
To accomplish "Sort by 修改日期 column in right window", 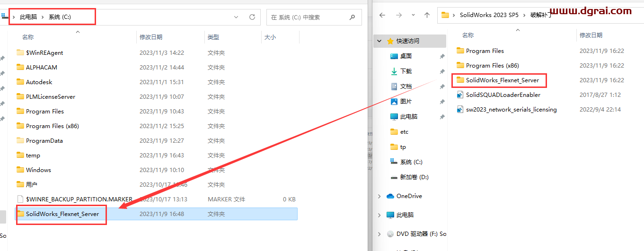I will click(591, 35).
